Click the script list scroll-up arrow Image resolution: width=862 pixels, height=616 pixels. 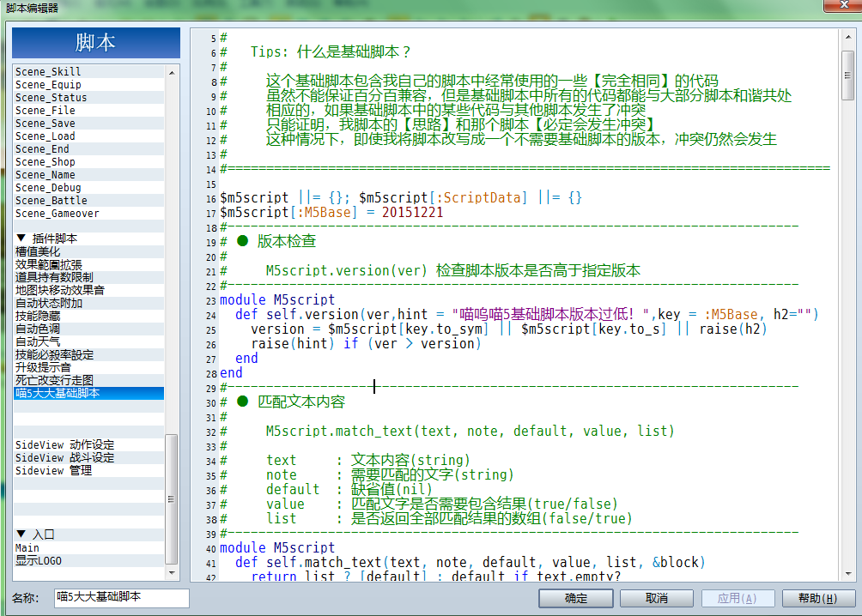172,73
